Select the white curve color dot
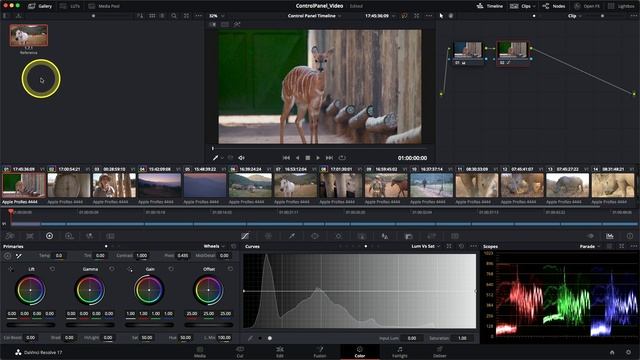This screenshot has height=360, width=640. (x=269, y=338)
